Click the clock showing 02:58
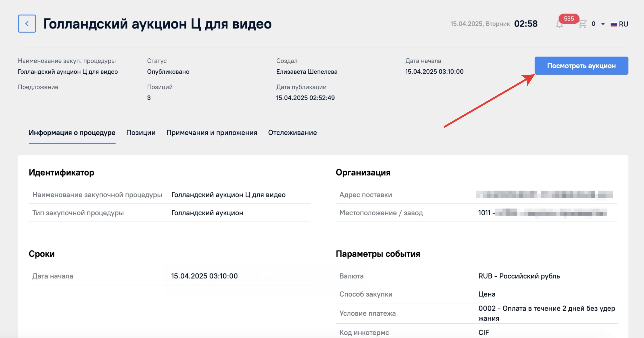The height and width of the screenshot is (338, 644). pyautogui.click(x=526, y=24)
